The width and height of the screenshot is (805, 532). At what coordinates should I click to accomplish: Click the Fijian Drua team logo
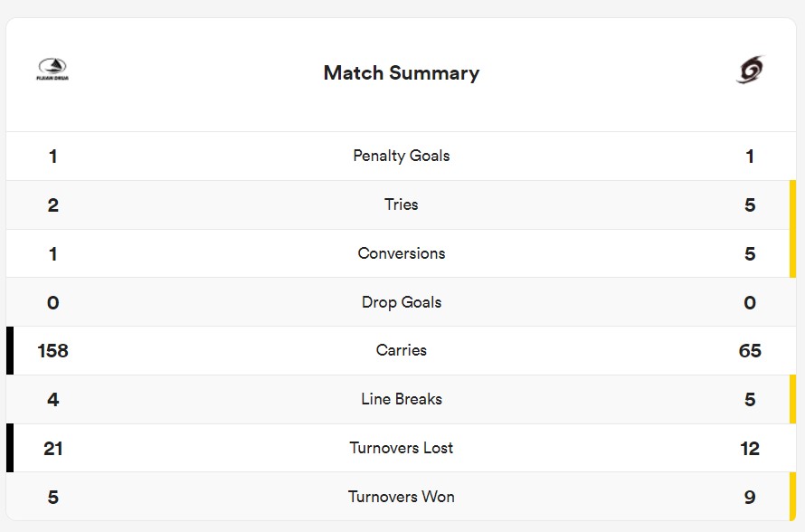[52, 71]
